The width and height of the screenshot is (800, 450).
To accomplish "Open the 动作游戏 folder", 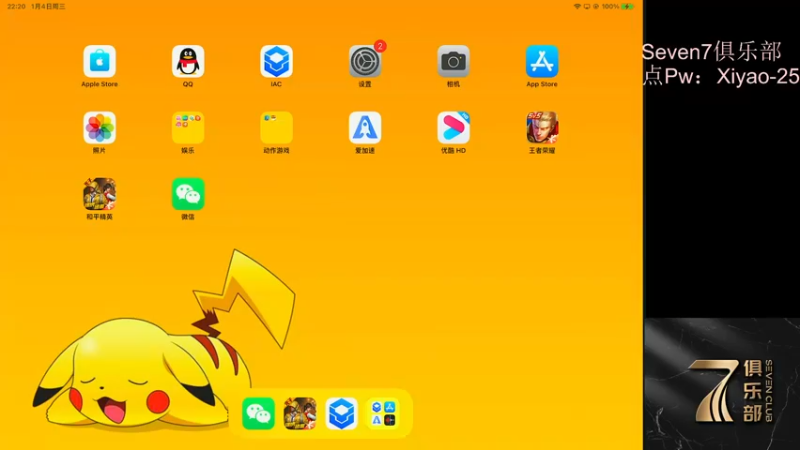I will point(276,128).
